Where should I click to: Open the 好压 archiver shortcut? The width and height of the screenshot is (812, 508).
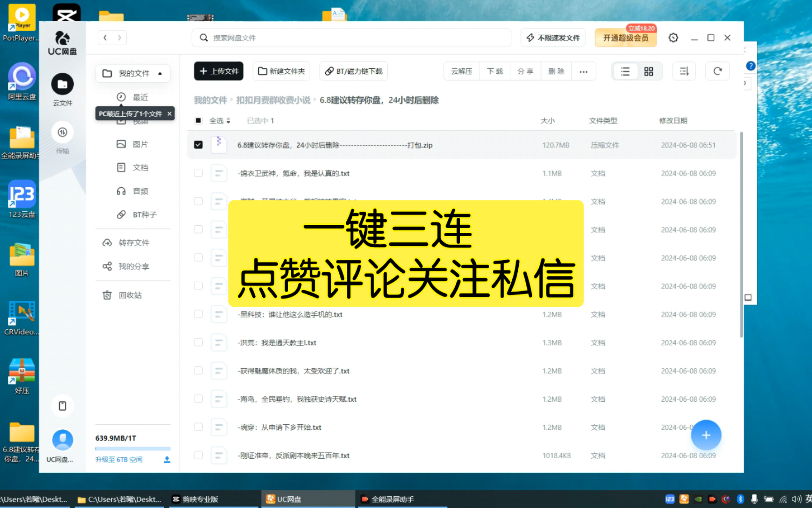(x=22, y=376)
